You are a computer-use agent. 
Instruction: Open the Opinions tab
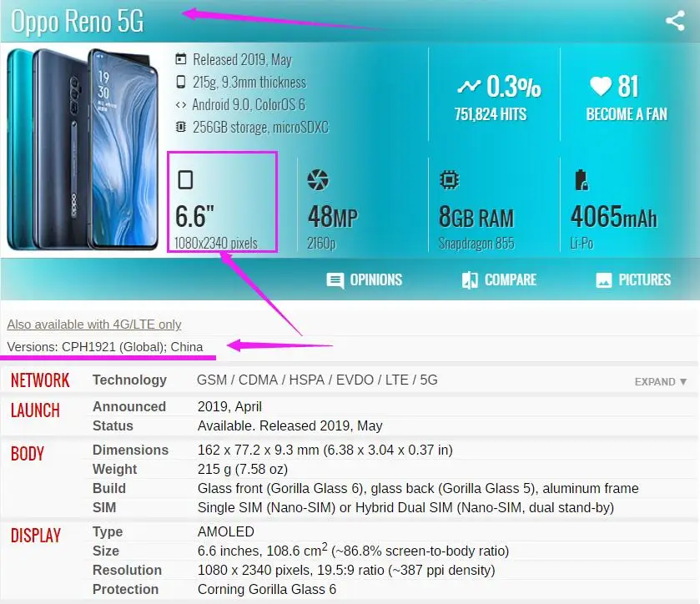365,280
